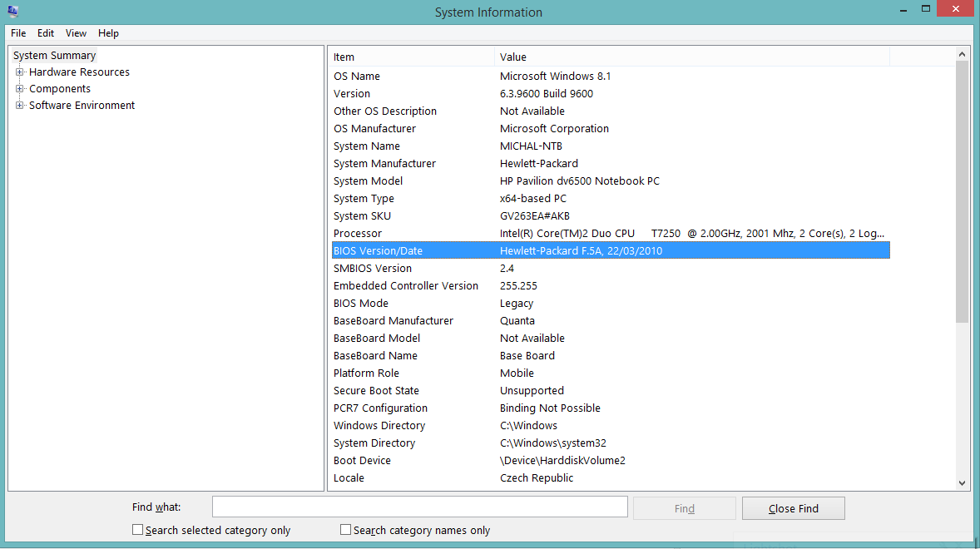980x549 pixels.
Task: Select System Summary in the tree
Action: 54,56
